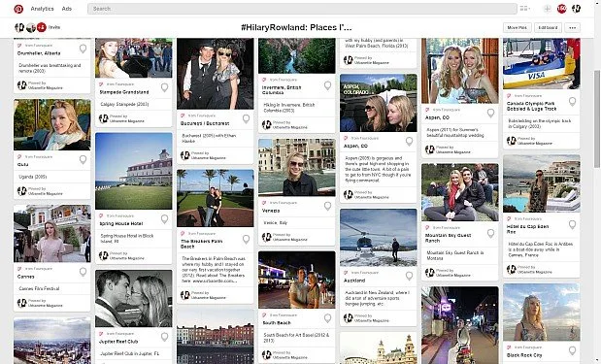601x364 pixels.
Task: Click the first board collaborator avatar
Action: pyautogui.click(x=19, y=27)
